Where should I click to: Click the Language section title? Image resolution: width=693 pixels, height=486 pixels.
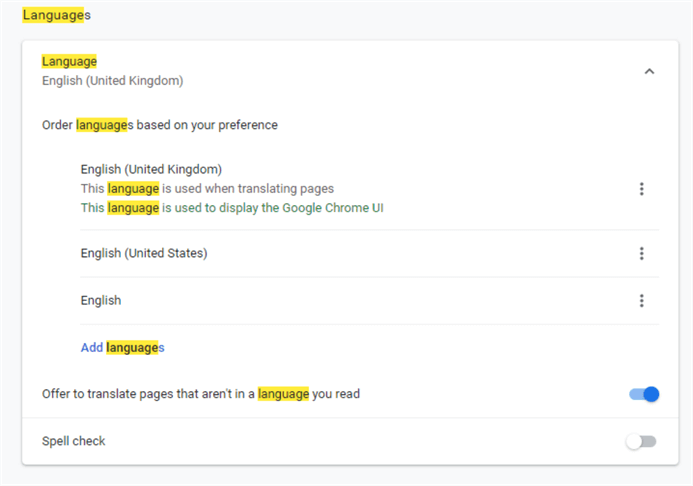click(x=69, y=62)
